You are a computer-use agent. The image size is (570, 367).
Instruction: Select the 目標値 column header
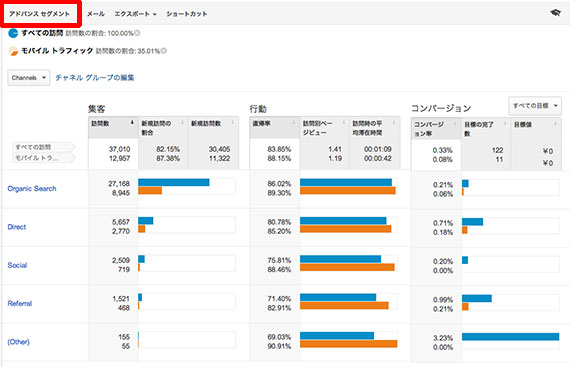pyautogui.click(x=536, y=129)
